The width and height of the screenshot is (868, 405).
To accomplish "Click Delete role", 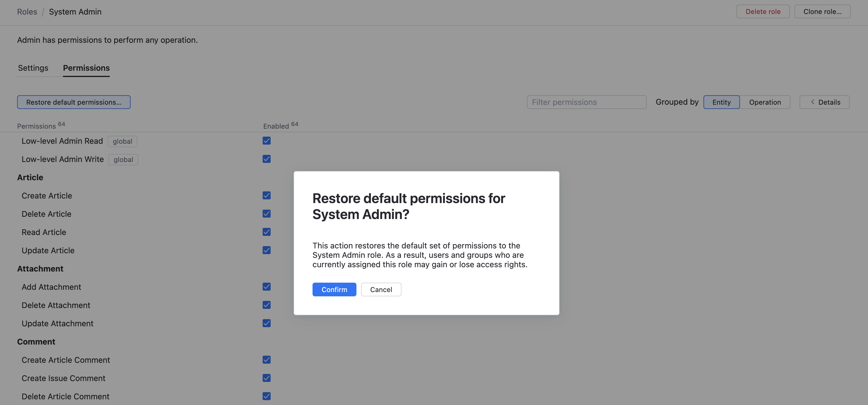I will pyautogui.click(x=763, y=11).
